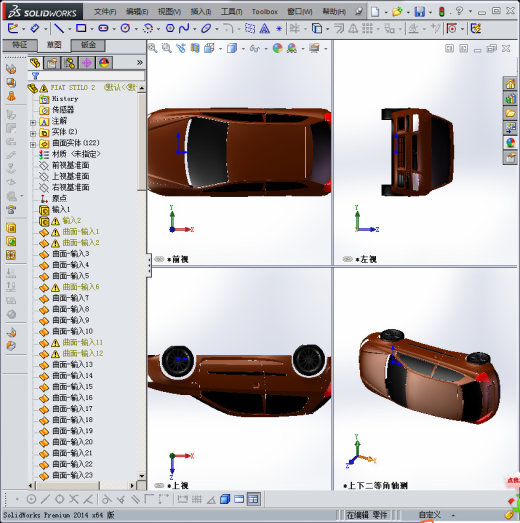Screen dimensions: 520x523
Task: Click the Edit Appearance color-ball icon
Action: pos(277,48)
